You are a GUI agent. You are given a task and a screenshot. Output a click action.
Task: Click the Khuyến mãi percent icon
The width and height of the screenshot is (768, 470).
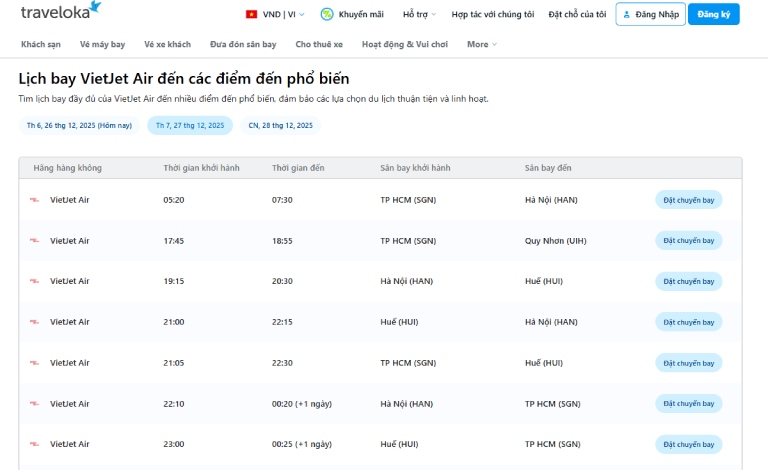pyautogui.click(x=327, y=15)
